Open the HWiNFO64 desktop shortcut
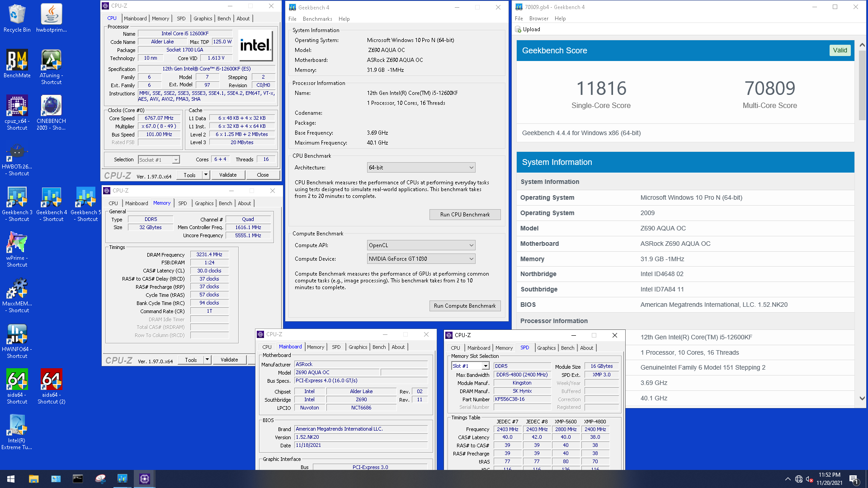Screen dimensions: 868x488 [17, 341]
